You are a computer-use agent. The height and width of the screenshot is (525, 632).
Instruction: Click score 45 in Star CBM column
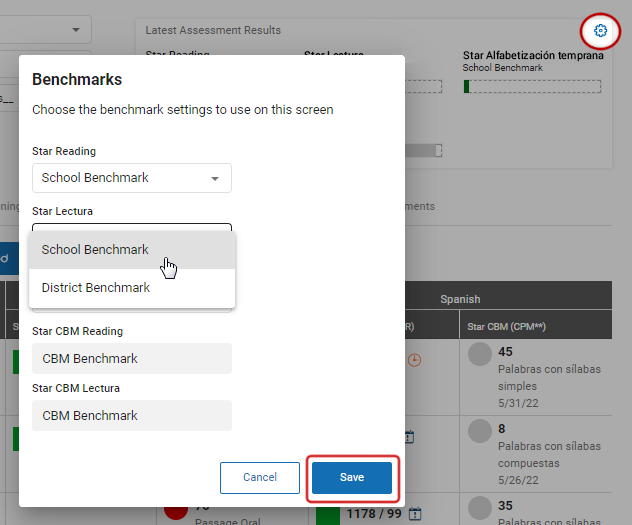click(505, 351)
